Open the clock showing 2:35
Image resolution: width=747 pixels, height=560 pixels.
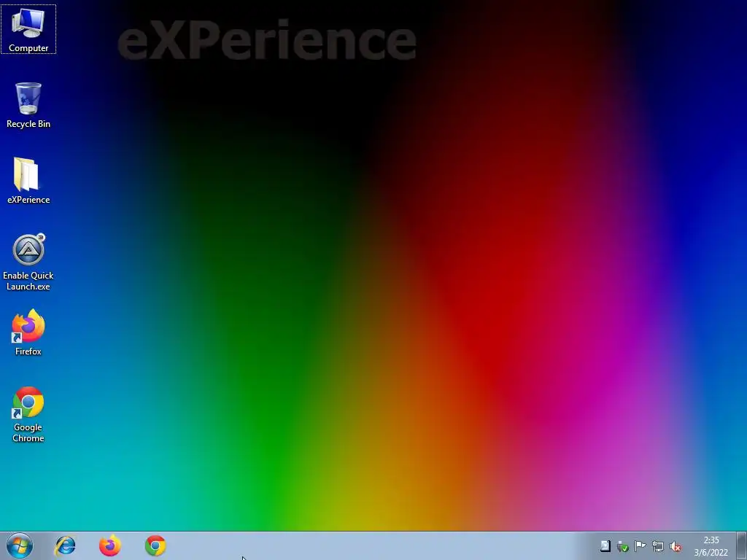711,546
